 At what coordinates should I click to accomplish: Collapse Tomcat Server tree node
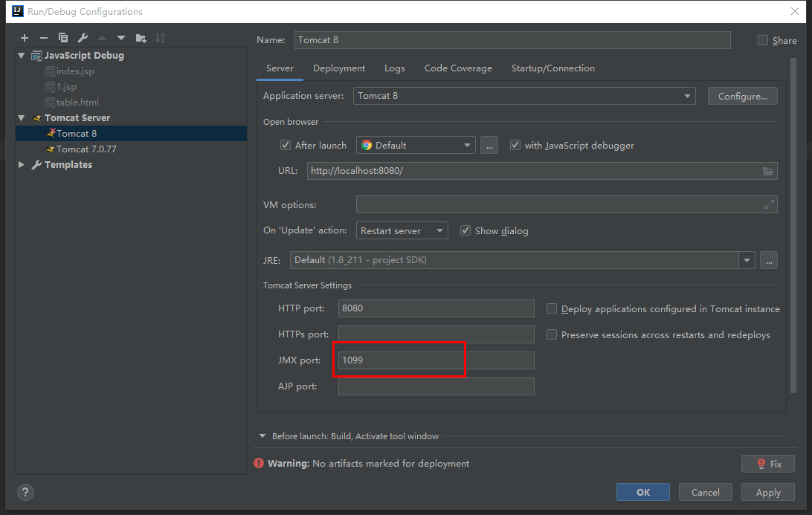[x=22, y=118]
